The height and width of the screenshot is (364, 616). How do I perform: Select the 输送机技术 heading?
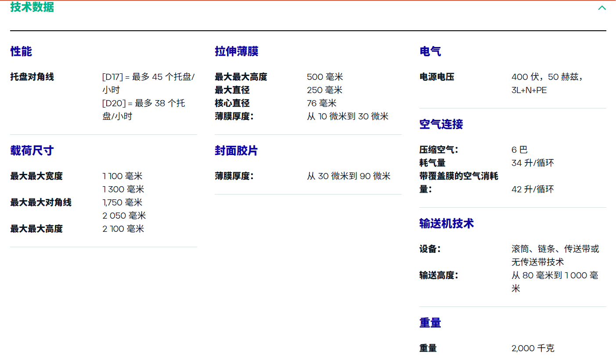coord(446,223)
